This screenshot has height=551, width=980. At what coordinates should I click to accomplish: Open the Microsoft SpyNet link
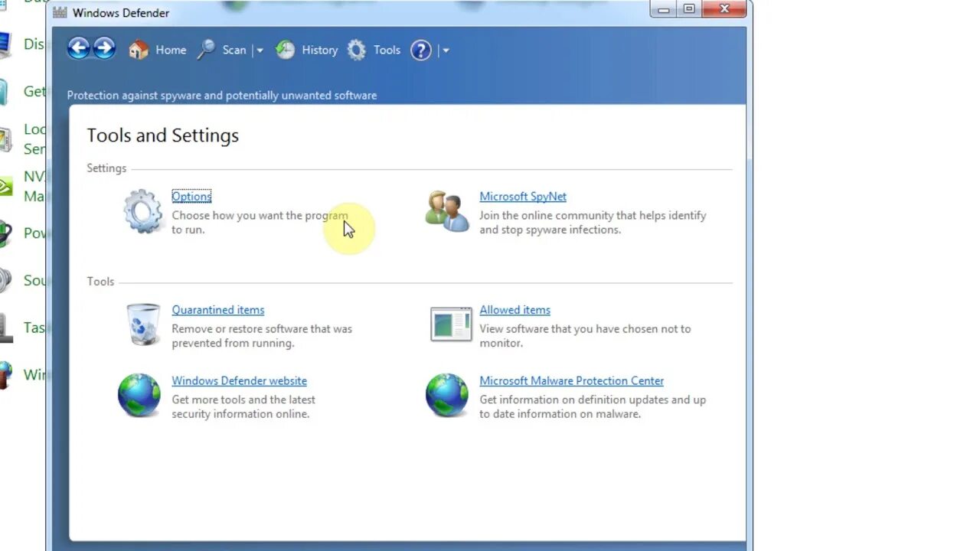click(x=523, y=197)
